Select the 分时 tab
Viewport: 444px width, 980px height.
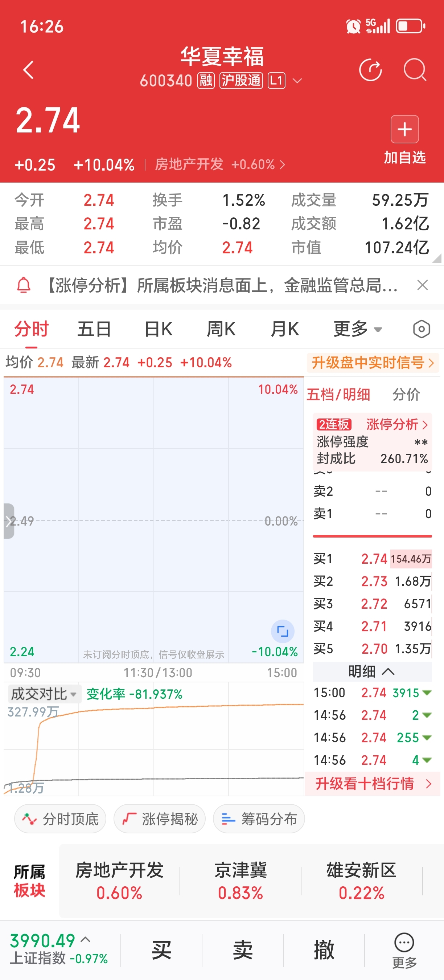pos(32,329)
